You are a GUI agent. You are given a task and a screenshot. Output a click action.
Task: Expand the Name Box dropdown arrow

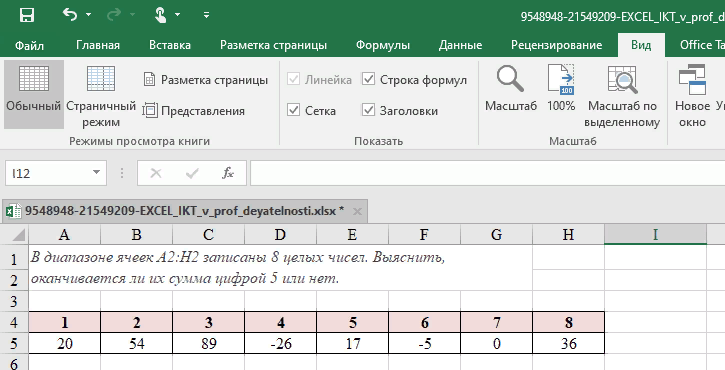pyautogui.click(x=96, y=173)
